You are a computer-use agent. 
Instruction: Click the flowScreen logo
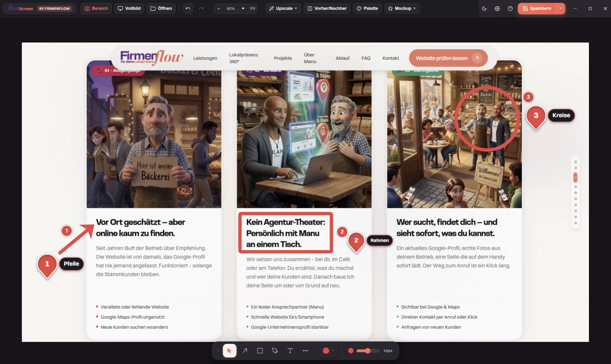(x=20, y=8)
